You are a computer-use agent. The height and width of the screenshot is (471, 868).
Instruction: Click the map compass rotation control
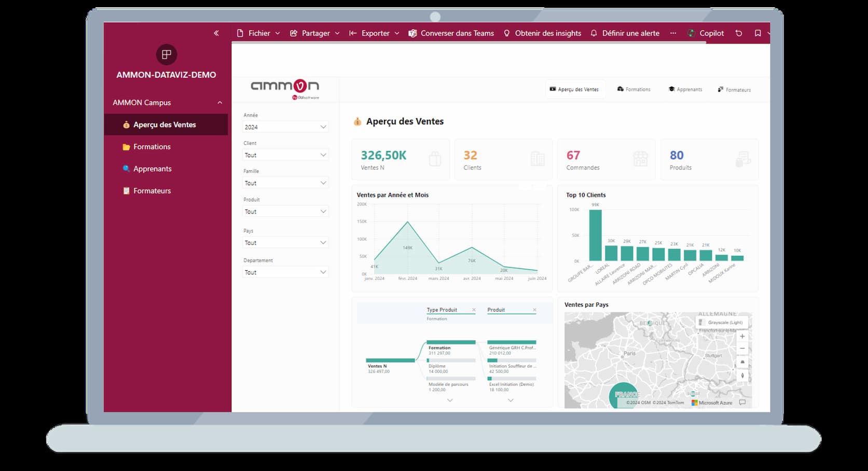tap(742, 376)
